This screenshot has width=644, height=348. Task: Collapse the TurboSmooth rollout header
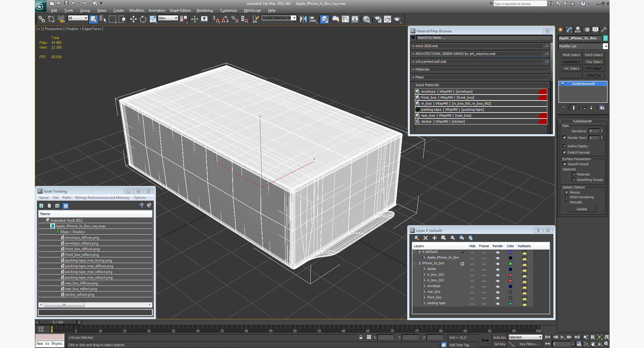582,121
